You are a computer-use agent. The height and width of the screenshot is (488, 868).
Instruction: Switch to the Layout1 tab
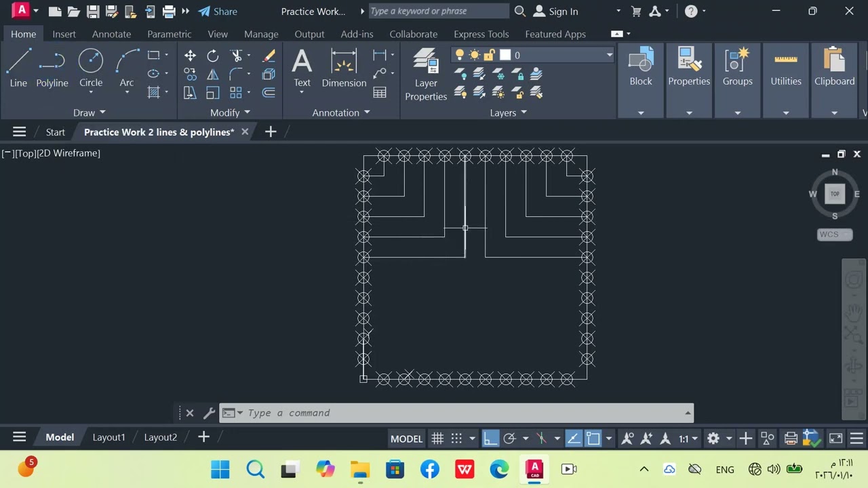109,437
